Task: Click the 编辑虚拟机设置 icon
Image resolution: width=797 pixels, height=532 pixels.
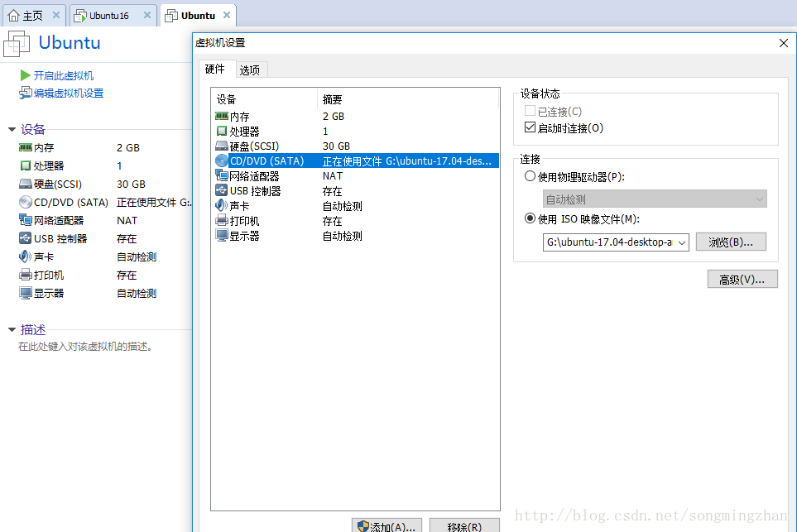Action: (26, 93)
